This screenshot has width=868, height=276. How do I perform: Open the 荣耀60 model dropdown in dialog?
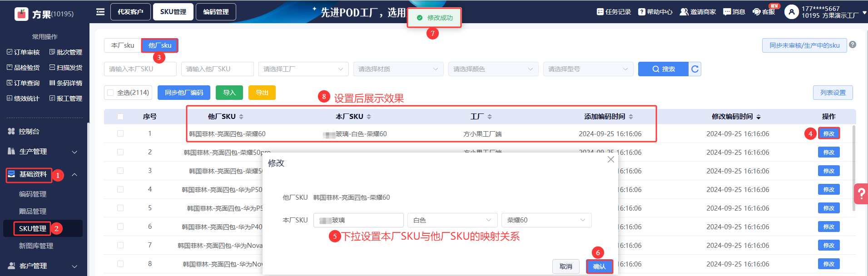pyautogui.click(x=546, y=220)
